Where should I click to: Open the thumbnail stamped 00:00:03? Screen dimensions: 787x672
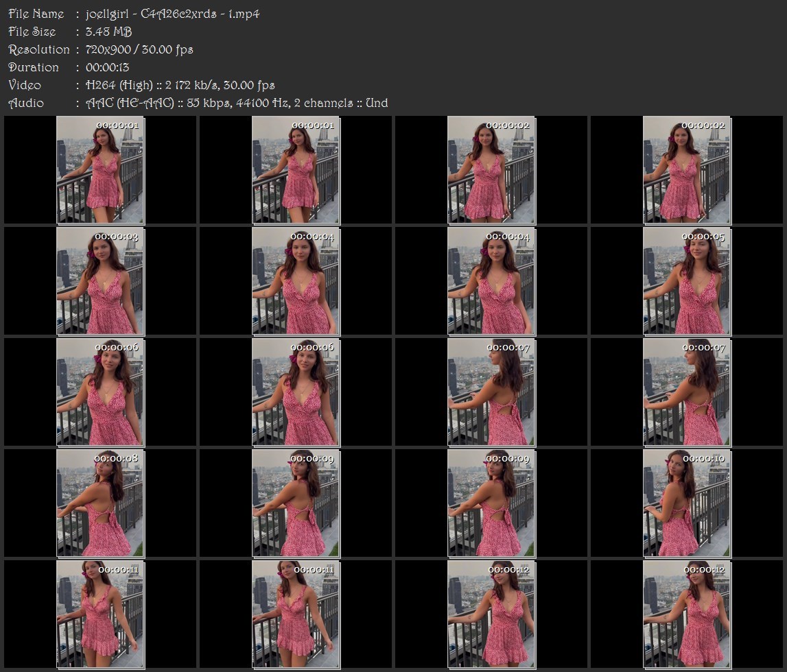(x=100, y=281)
